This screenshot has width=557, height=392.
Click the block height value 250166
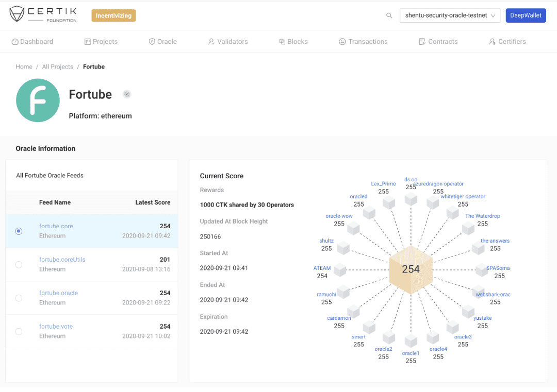click(210, 236)
